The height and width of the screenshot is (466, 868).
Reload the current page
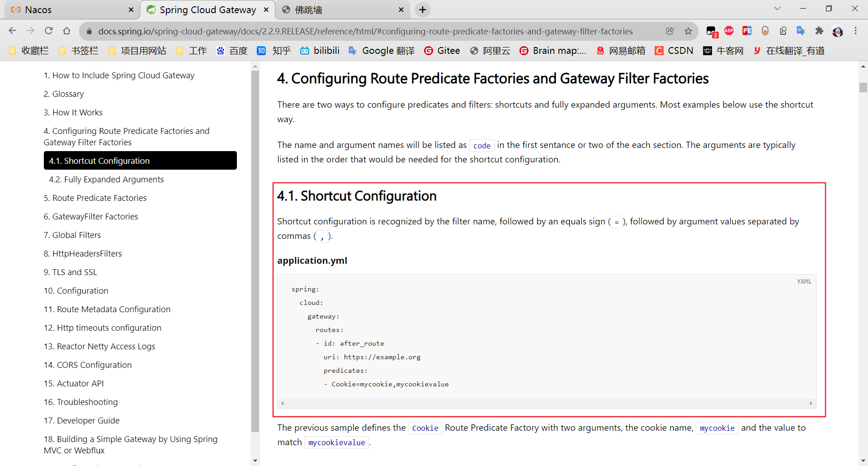pos(49,31)
